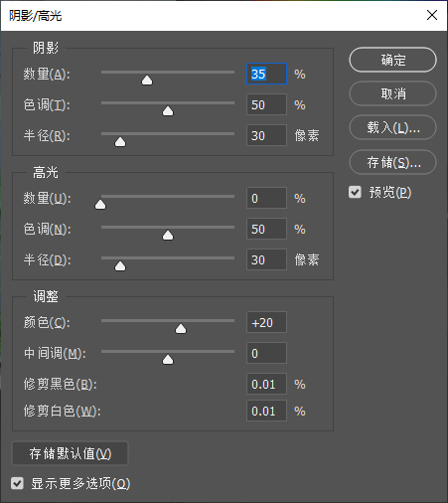Close the 阴影/高光 dialog window
Screen dimensions: 448x503
tap(432, 15)
